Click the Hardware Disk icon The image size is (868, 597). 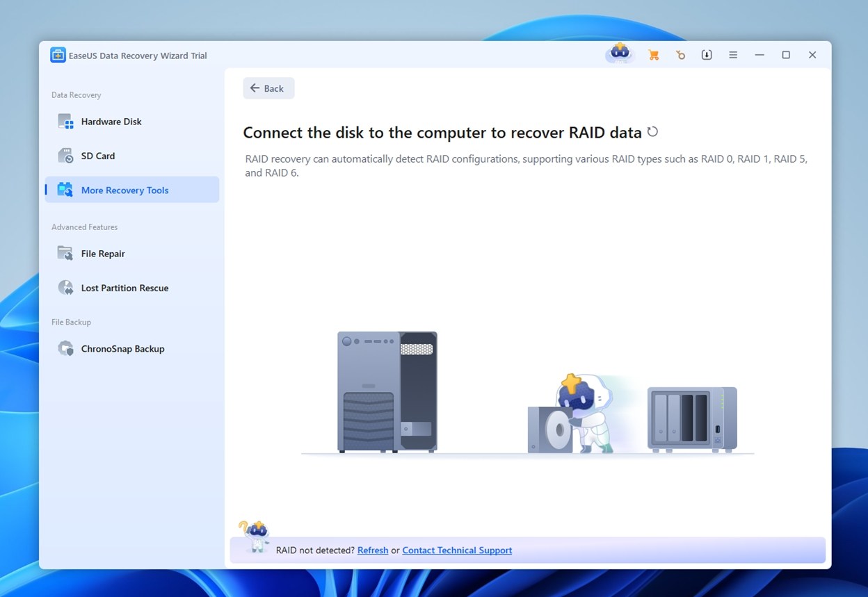coord(65,122)
